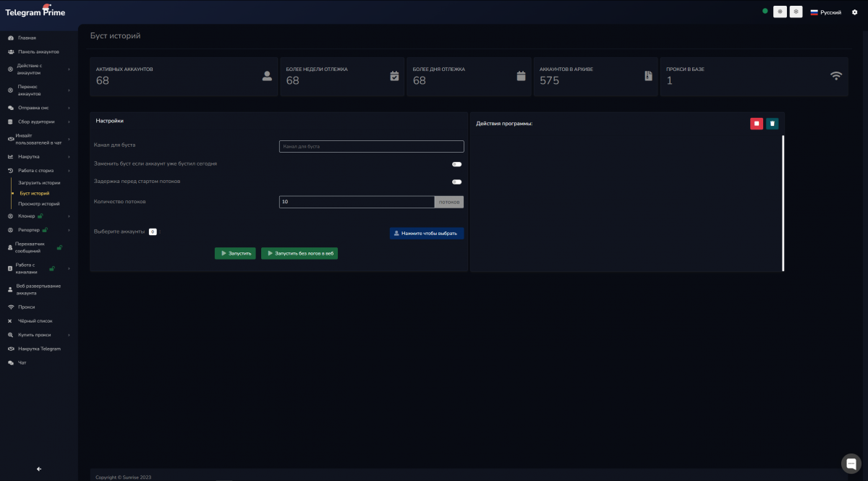Collapse the sidebar with the left arrow
This screenshot has width=868, height=481.
click(x=39, y=469)
